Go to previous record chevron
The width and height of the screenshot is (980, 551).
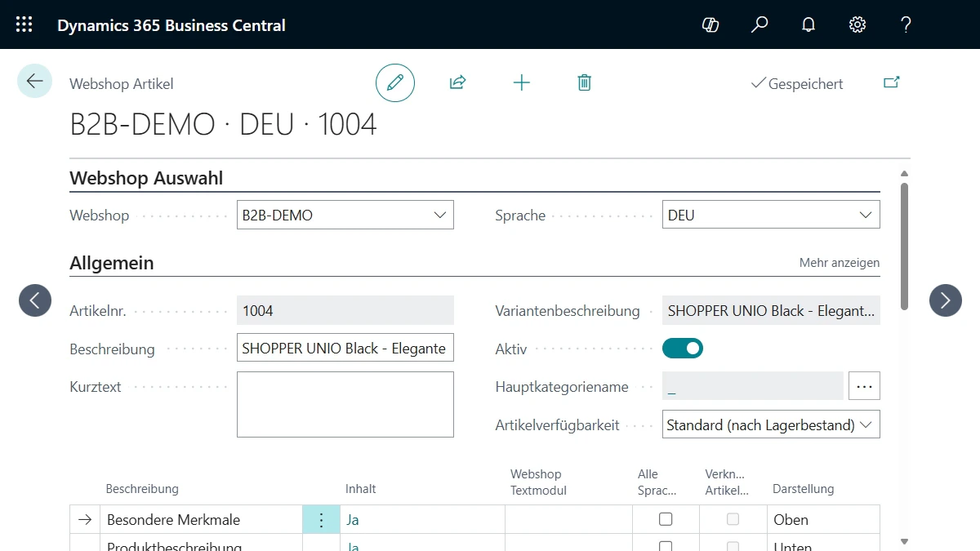click(35, 300)
